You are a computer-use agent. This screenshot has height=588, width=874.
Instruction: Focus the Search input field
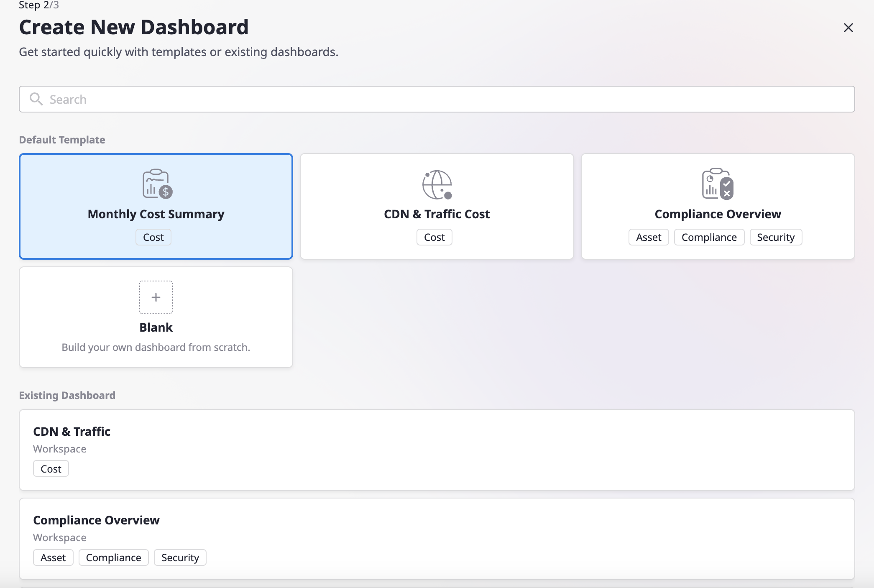pyautogui.click(x=437, y=99)
